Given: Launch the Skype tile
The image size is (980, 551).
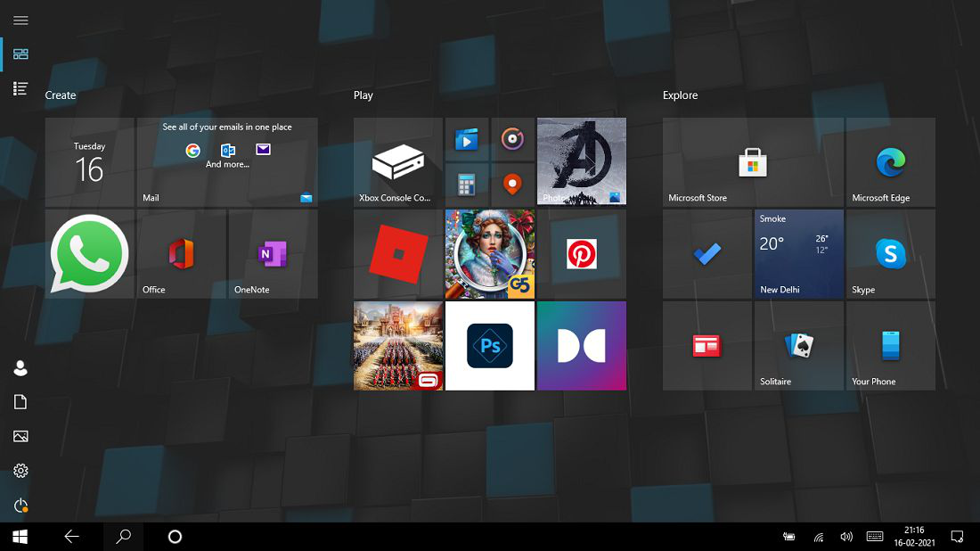Looking at the screenshot, I should point(891,254).
